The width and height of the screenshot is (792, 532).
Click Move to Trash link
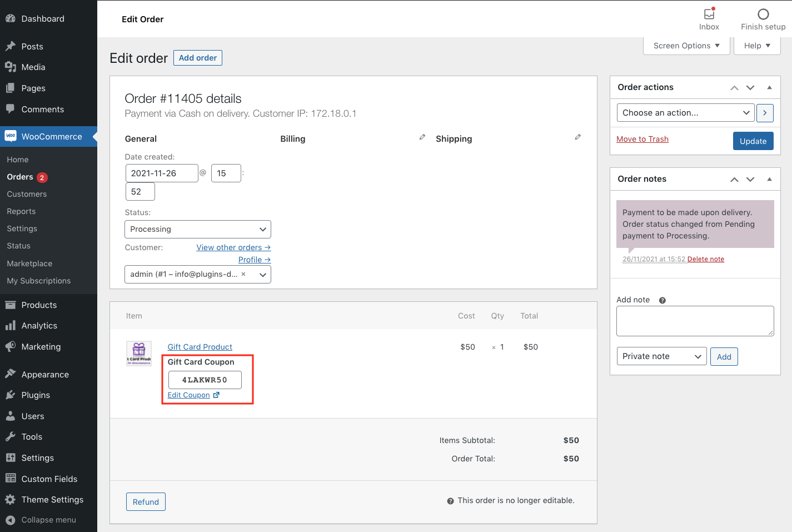[642, 139]
